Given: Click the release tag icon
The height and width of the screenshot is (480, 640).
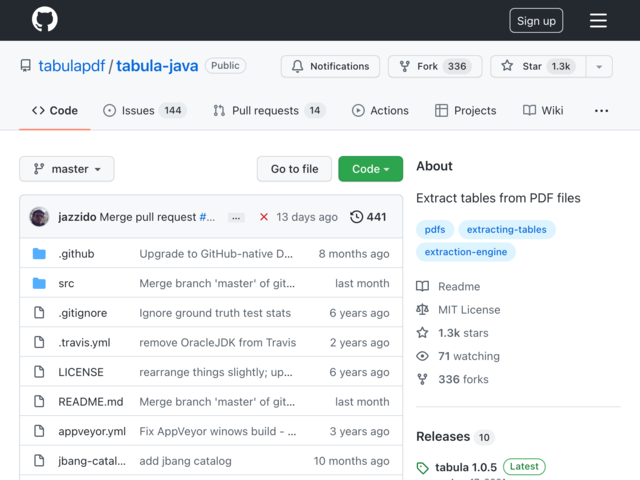Looking at the screenshot, I should point(422,468).
